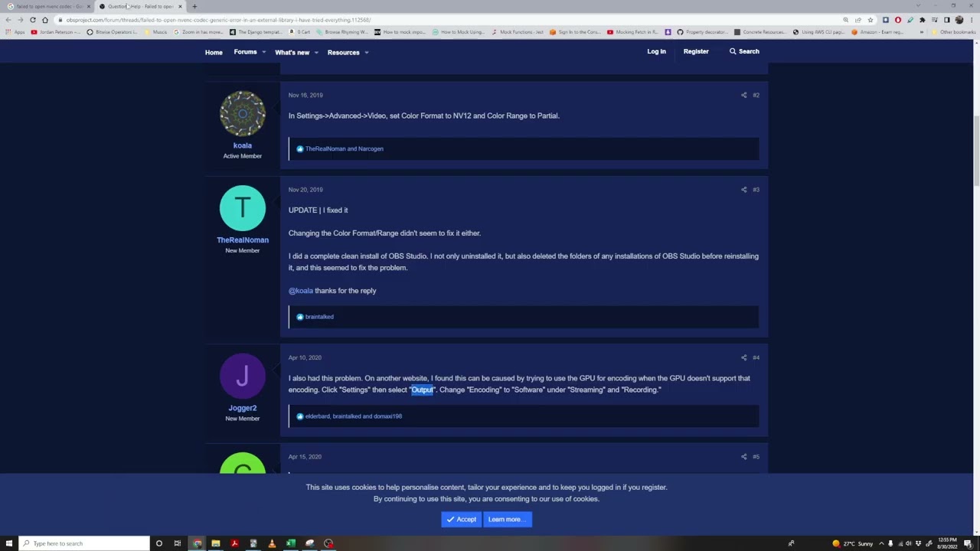Screen dimensions: 980x551
Task: Open the Forums menu item
Action: click(x=245, y=52)
